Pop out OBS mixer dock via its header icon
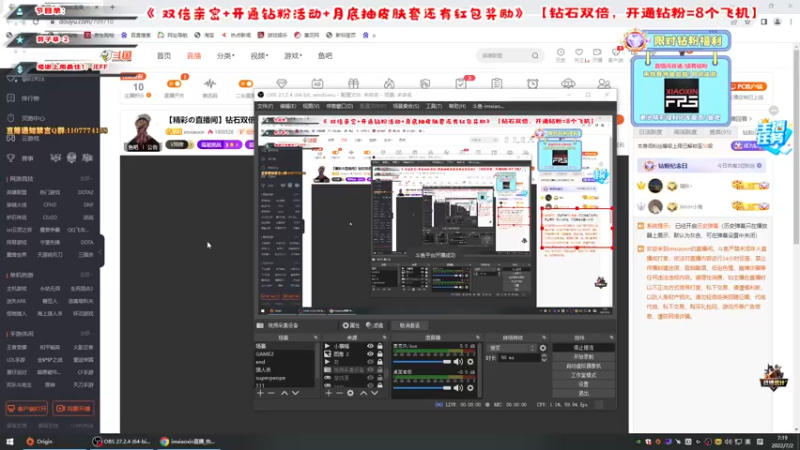 tap(478, 337)
